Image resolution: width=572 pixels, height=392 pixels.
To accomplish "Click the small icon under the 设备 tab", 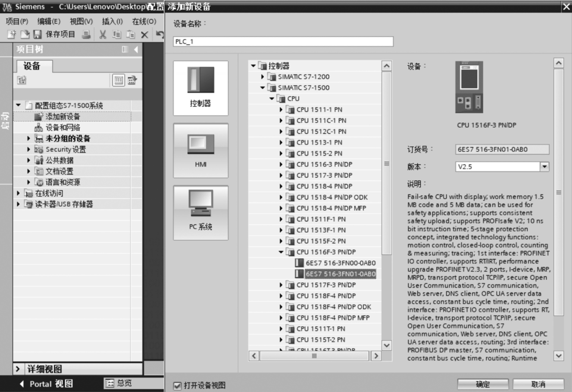I will 22,80.
